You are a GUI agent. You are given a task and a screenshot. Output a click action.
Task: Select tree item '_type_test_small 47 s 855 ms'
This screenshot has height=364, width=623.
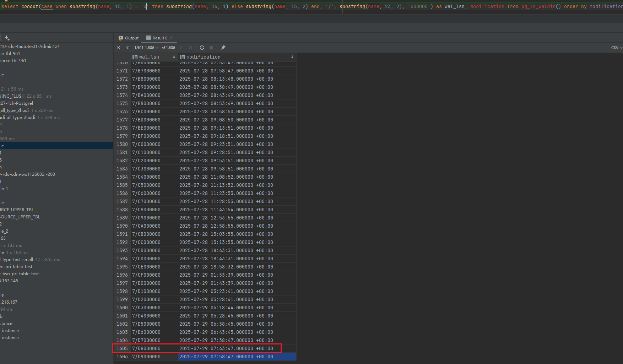(30, 260)
